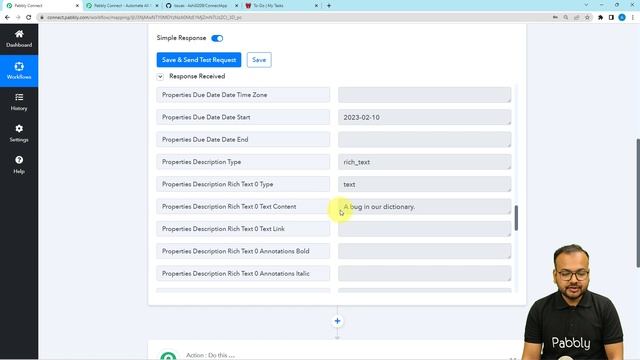Zoom with the magnifier icon in the address bar
Screen dimensions: 640x360
click(566, 17)
